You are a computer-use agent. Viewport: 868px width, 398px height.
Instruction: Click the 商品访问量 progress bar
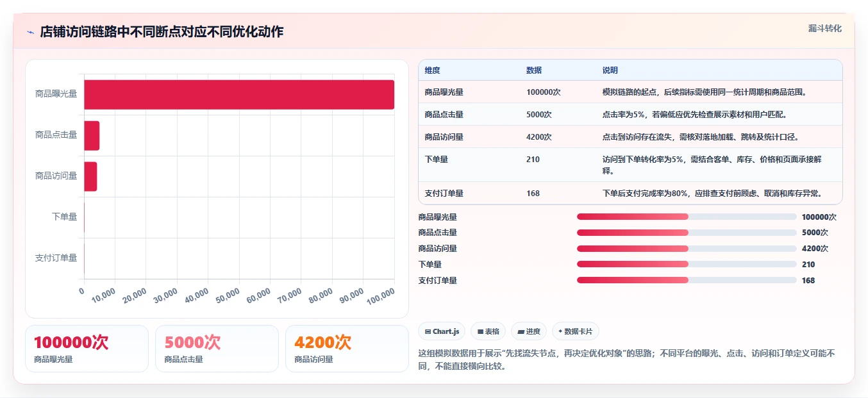687,249
